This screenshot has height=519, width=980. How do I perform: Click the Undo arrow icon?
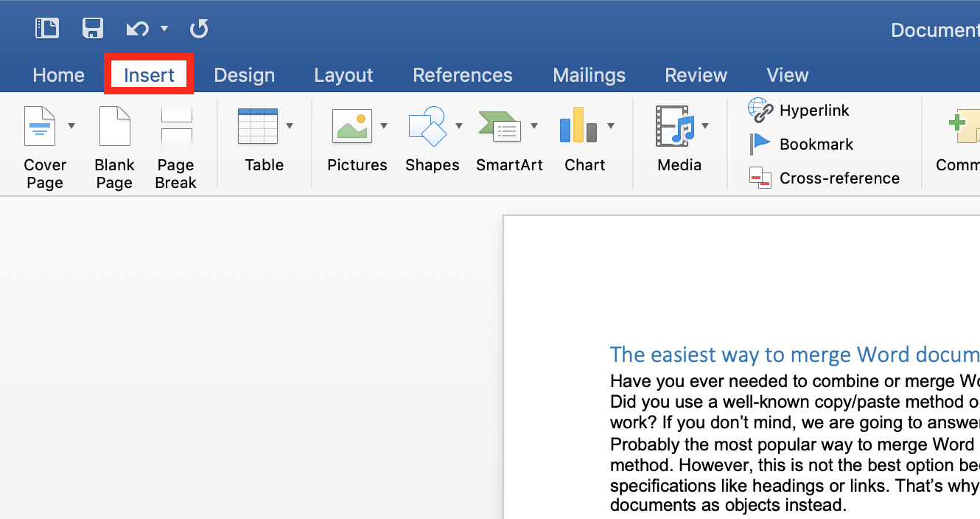[x=136, y=29]
